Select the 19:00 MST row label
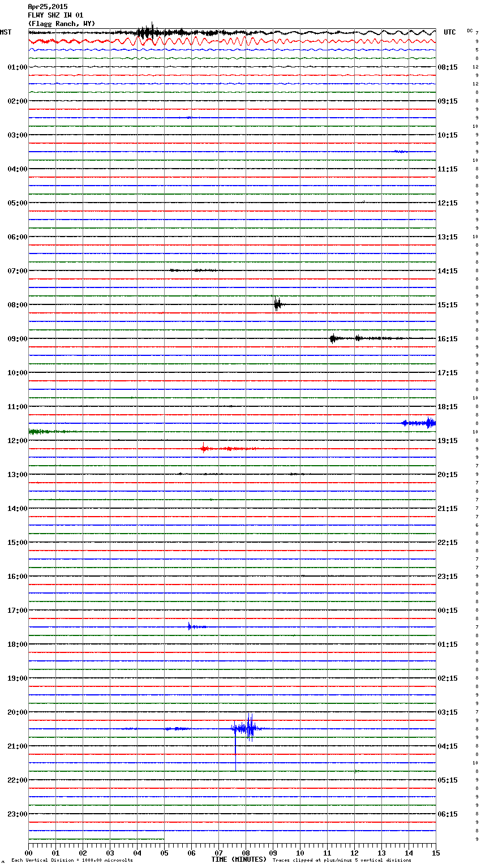 [x=18, y=678]
